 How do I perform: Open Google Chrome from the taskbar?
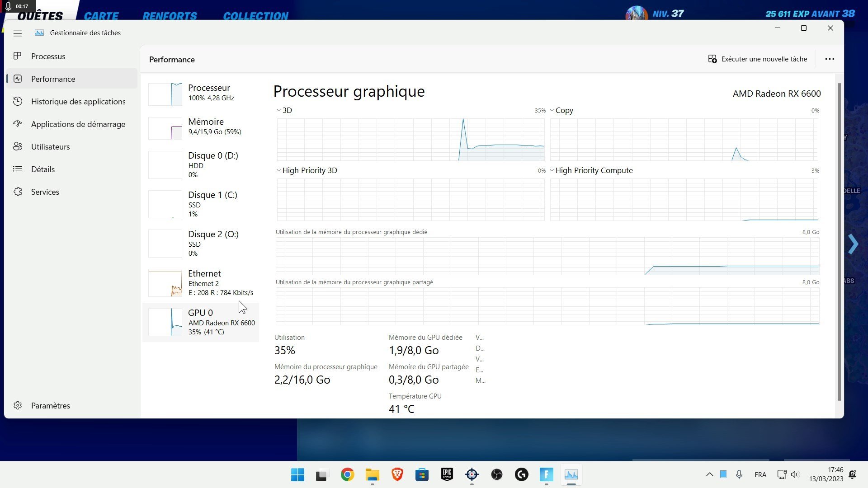click(x=347, y=474)
